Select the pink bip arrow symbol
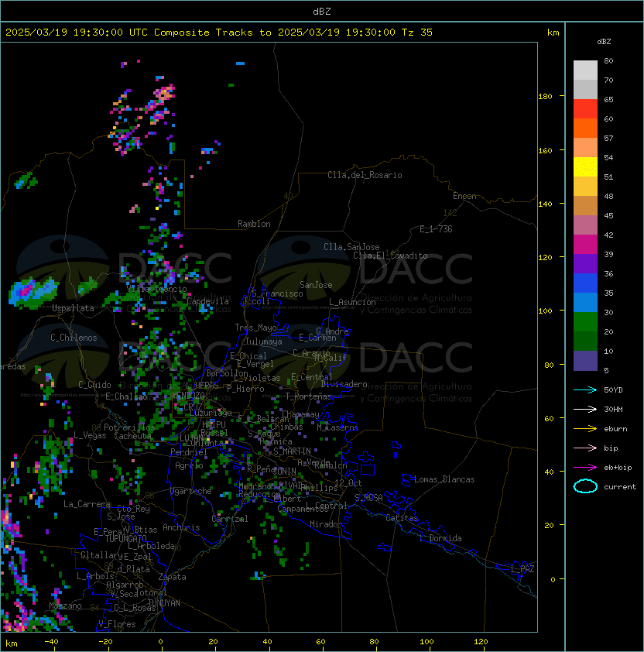This screenshot has width=644, height=652. pyautogui.click(x=585, y=448)
